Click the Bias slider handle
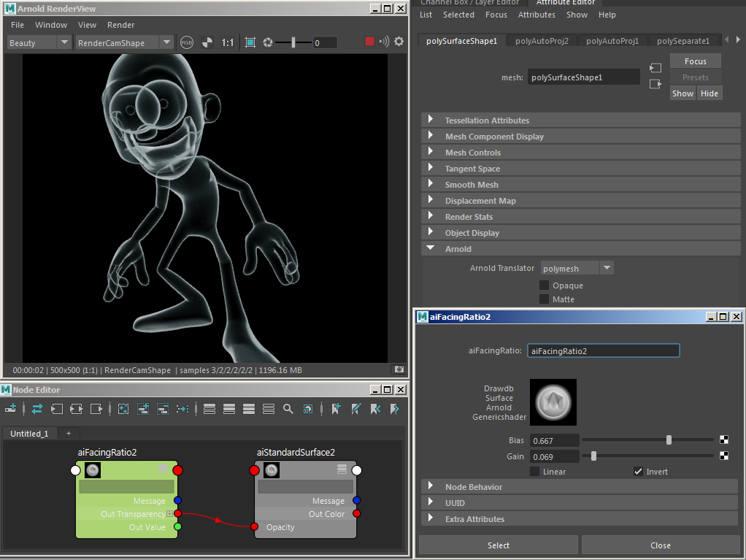The width and height of the screenshot is (746, 560). 669,440
